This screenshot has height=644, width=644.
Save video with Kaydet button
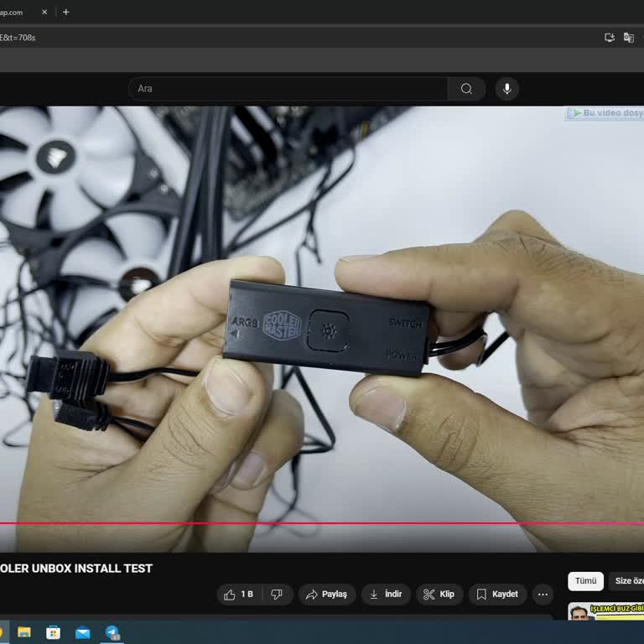coord(497,595)
